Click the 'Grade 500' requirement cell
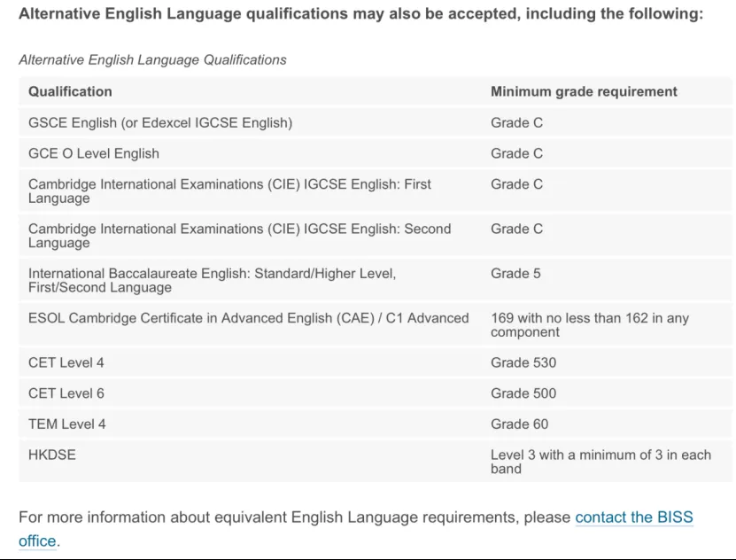Screen dimensions: 736x560 [x=523, y=393]
